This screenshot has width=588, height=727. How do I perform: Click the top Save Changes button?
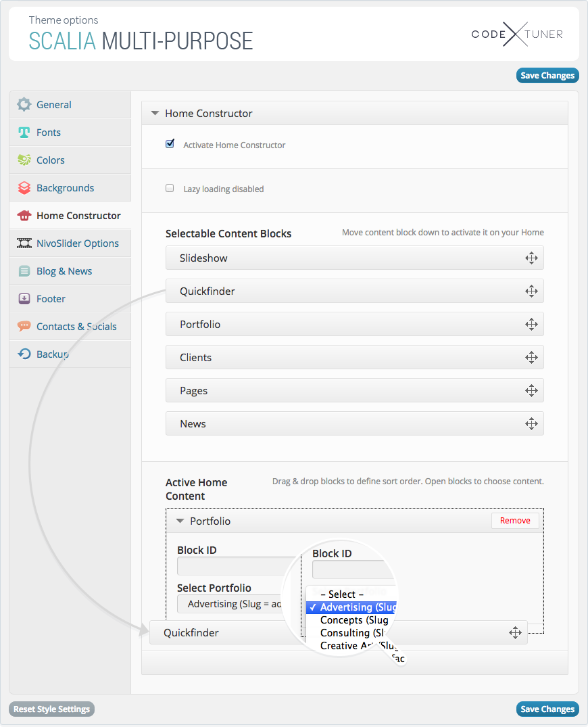click(547, 75)
